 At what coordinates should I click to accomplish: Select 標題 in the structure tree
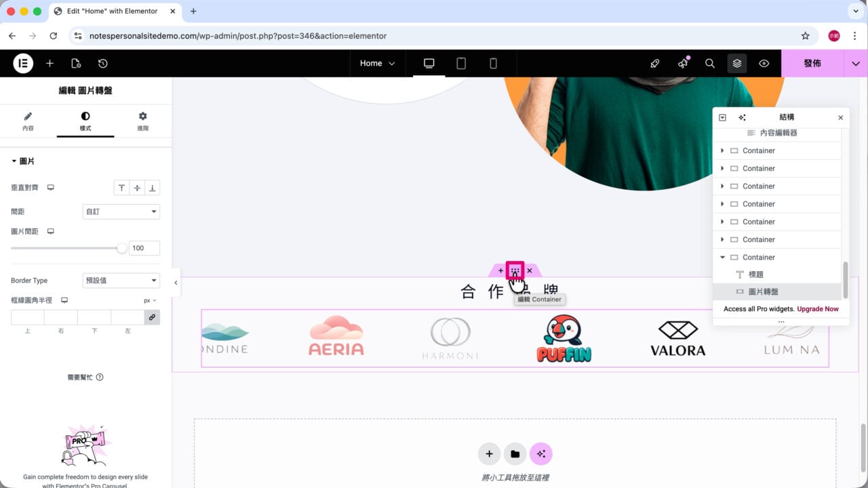point(755,274)
